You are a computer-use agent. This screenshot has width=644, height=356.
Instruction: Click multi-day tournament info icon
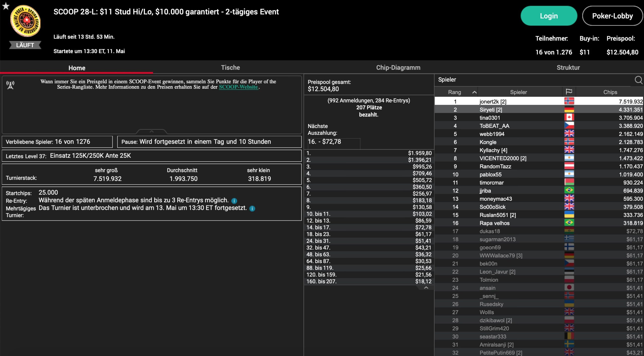coord(252,209)
